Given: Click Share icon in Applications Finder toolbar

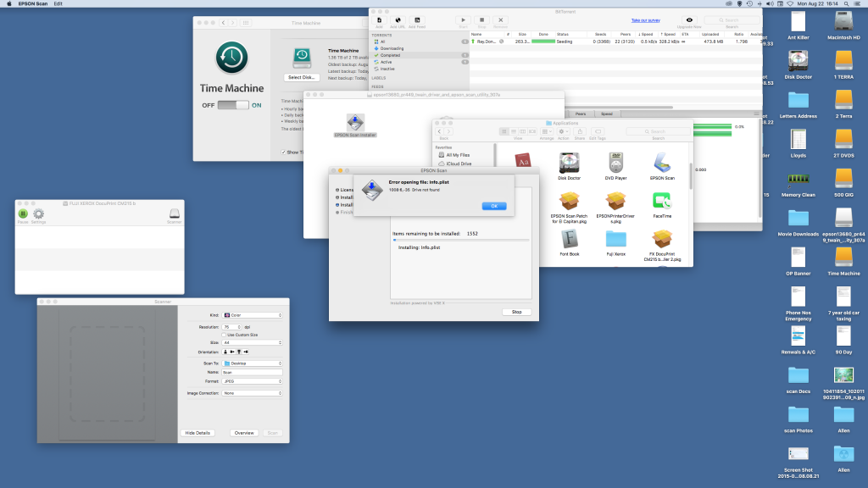Looking at the screenshot, I should click(x=580, y=131).
